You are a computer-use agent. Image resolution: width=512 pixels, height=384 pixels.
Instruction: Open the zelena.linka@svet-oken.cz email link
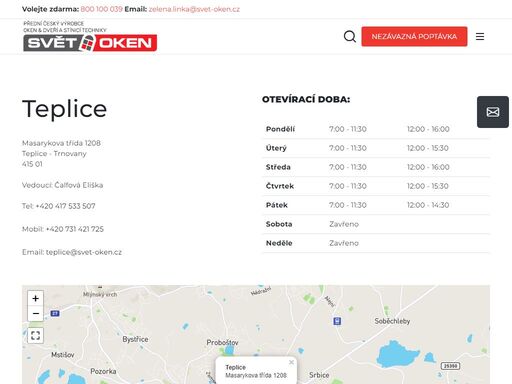click(x=194, y=9)
